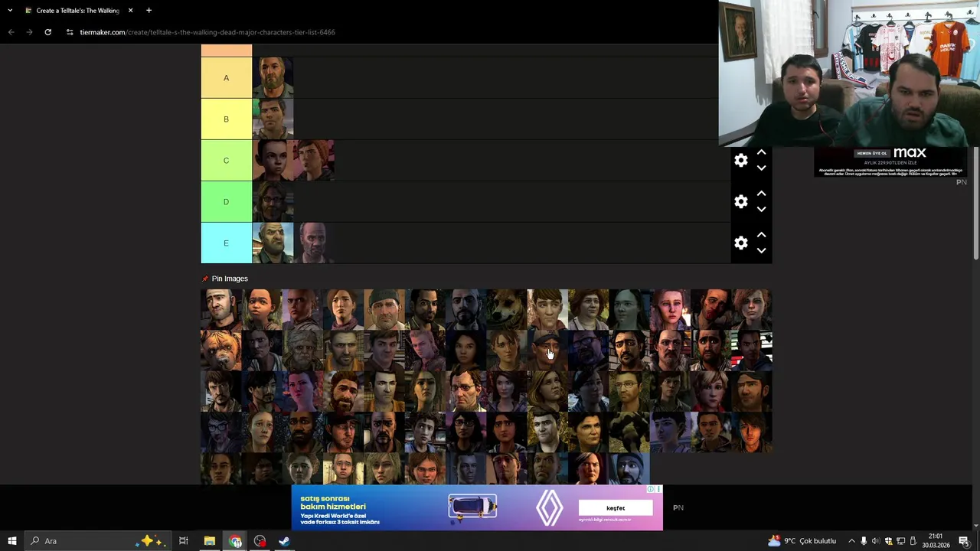Go back using the browser back arrow

pos(11,32)
